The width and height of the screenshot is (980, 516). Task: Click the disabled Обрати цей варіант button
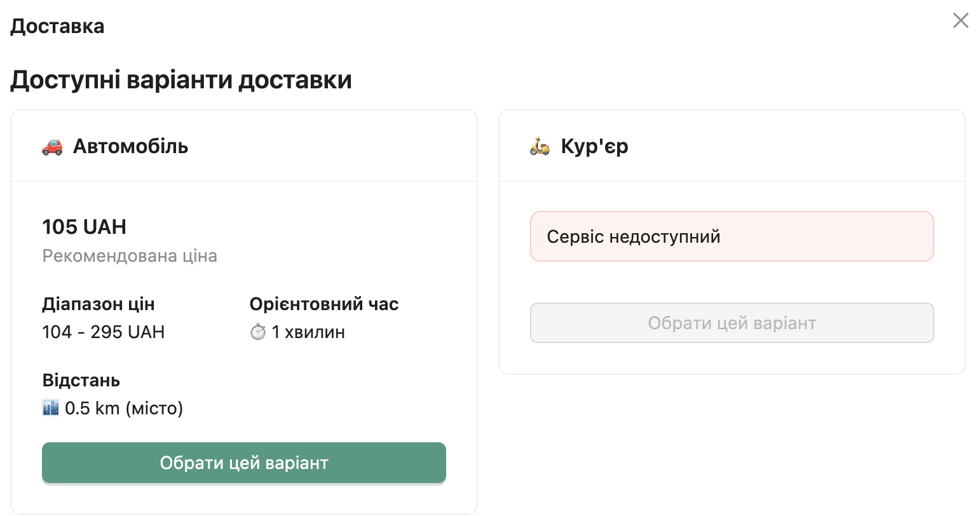point(732,323)
